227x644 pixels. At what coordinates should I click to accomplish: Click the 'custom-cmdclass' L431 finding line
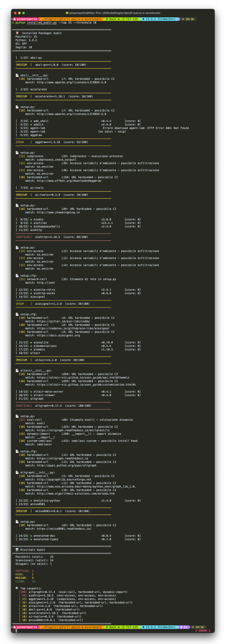click(78, 441)
